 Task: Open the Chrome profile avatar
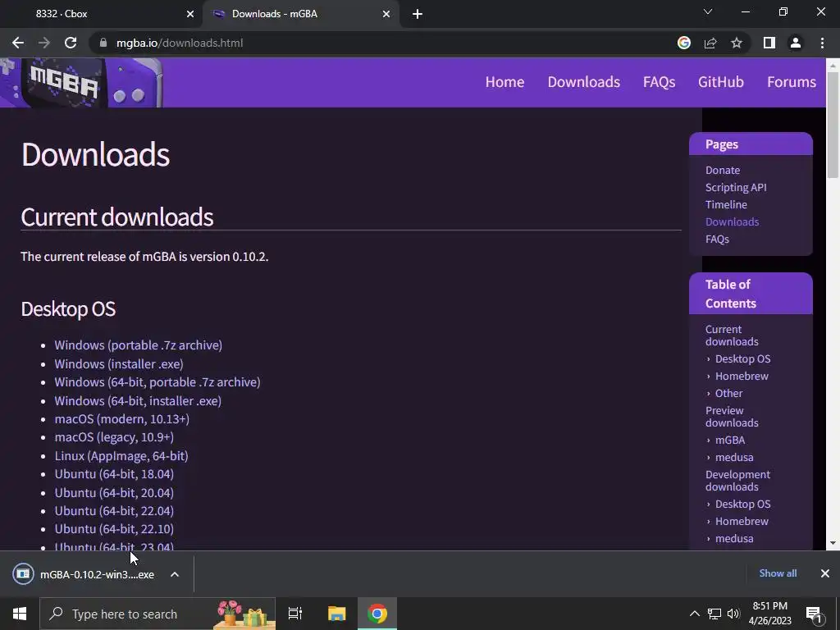click(796, 43)
